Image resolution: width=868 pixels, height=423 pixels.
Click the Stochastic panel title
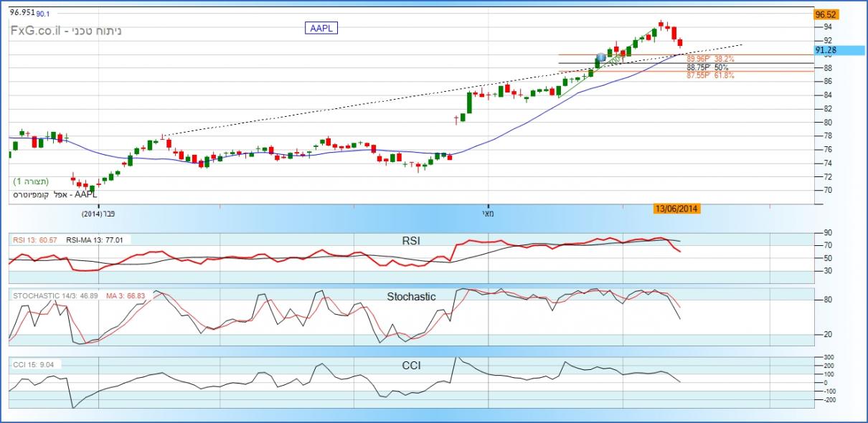pyautogui.click(x=411, y=296)
